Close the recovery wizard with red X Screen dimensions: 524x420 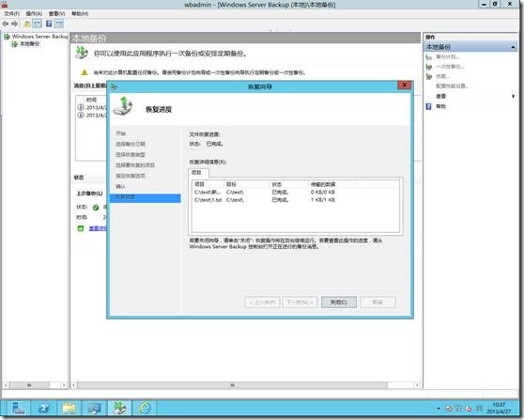click(404, 86)
